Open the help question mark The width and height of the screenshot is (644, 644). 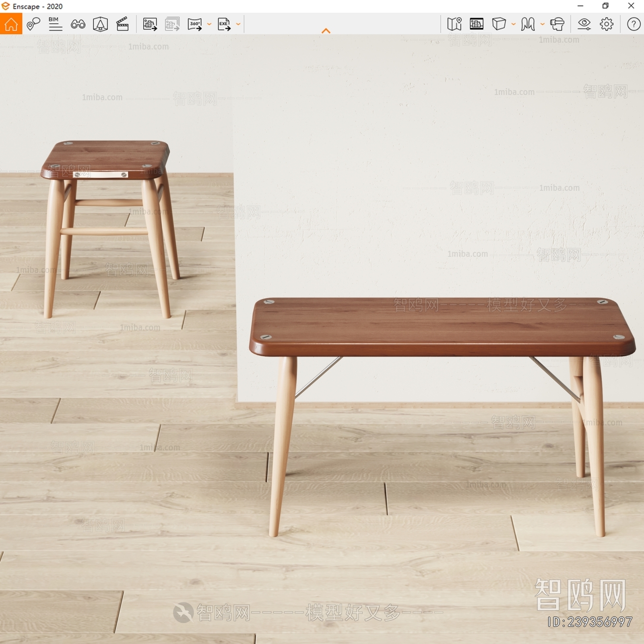tap(634, 24)
